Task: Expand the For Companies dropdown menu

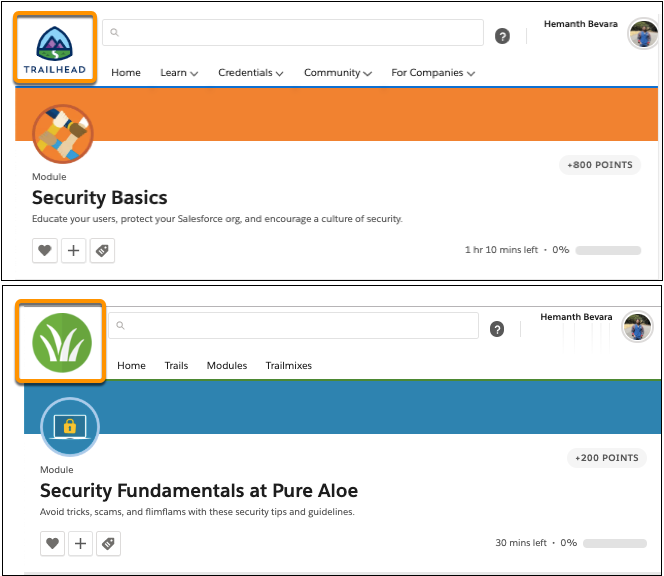Action: (433, 73)
